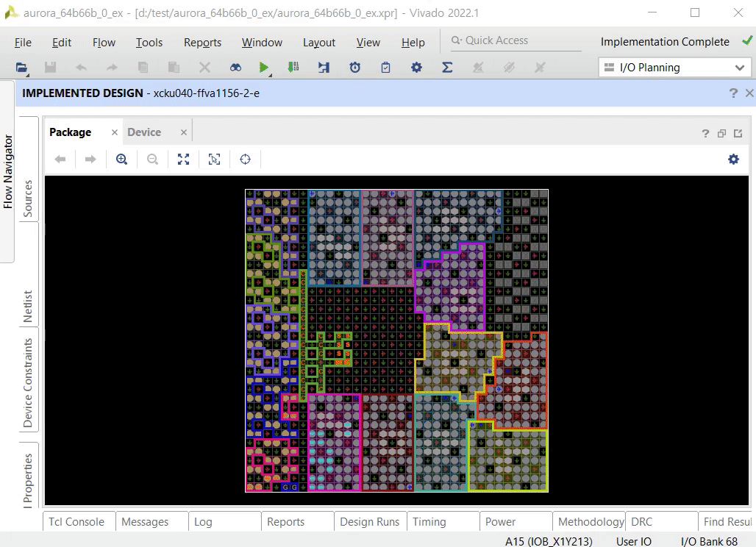Fit the Package view to window
This screenshot has height=547, width=756.
pyautogui.click(x=183, y=159)
